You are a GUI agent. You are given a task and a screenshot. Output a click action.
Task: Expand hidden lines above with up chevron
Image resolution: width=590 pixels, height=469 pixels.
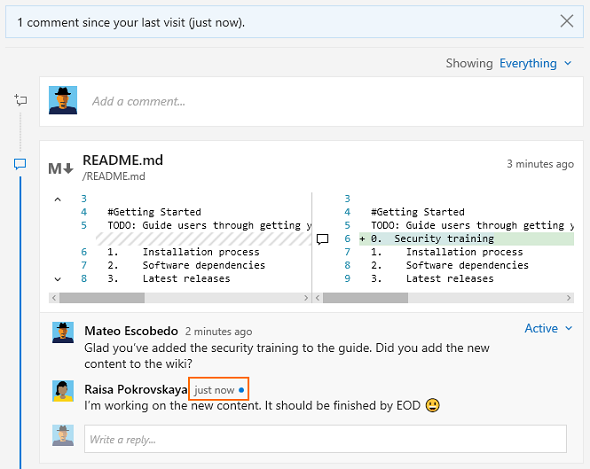click(x=58, y=199)
